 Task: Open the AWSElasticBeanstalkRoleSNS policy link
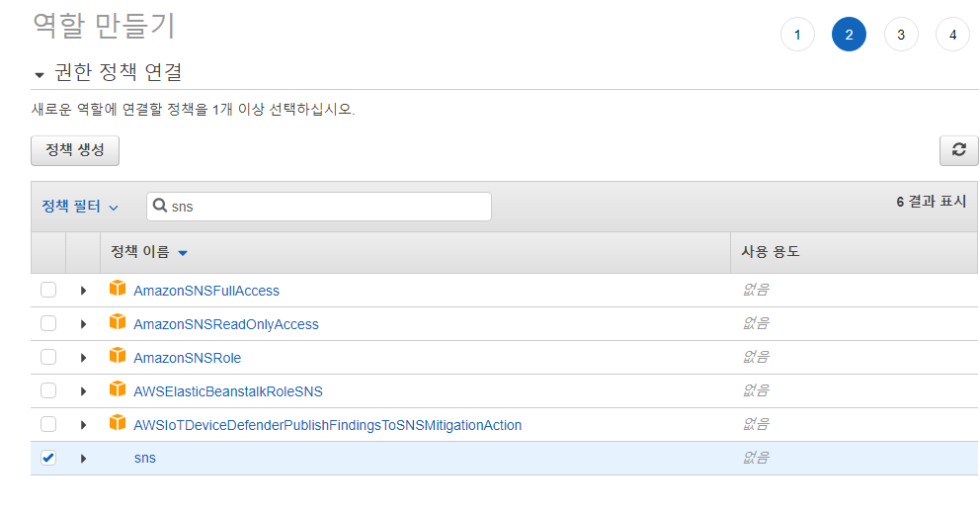click(x=228, y=391)
